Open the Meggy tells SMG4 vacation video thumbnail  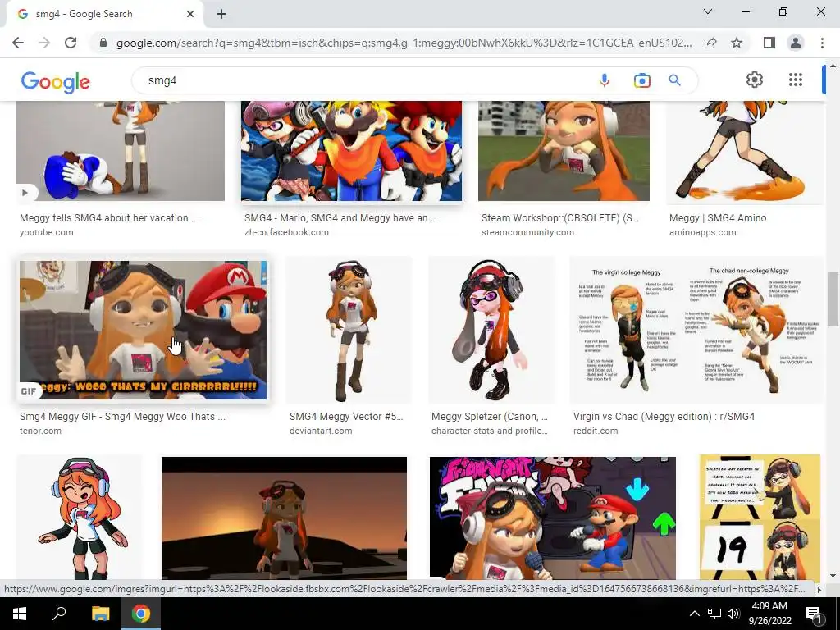pyautogui.click(x=121, y=151)
